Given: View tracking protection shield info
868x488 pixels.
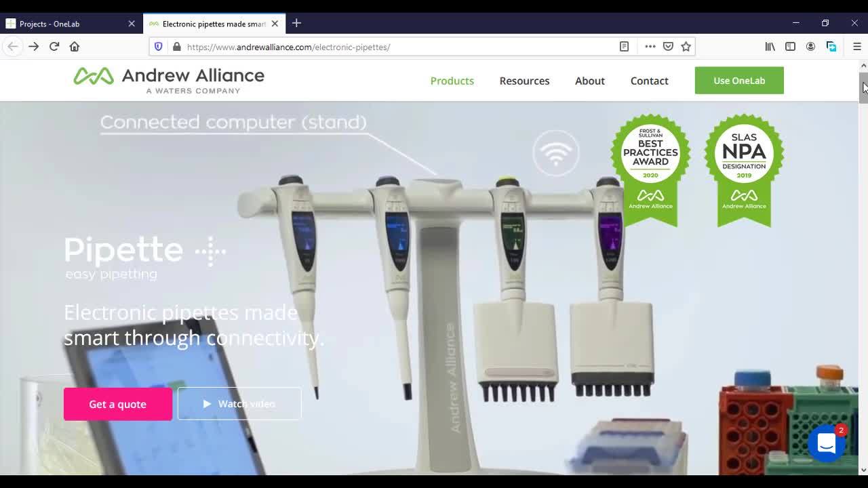Looking at the screenshot, I should (x=159, y=47).
